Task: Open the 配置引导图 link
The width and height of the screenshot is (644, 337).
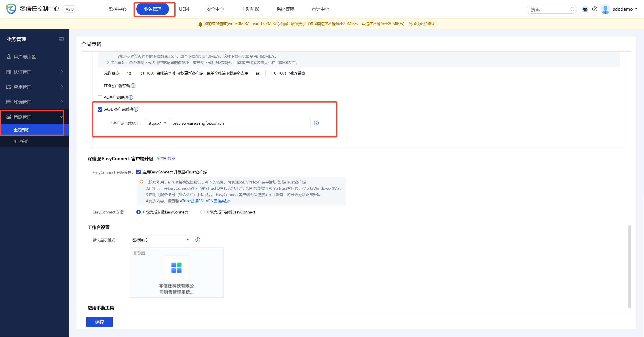Action: coord(166,159)
